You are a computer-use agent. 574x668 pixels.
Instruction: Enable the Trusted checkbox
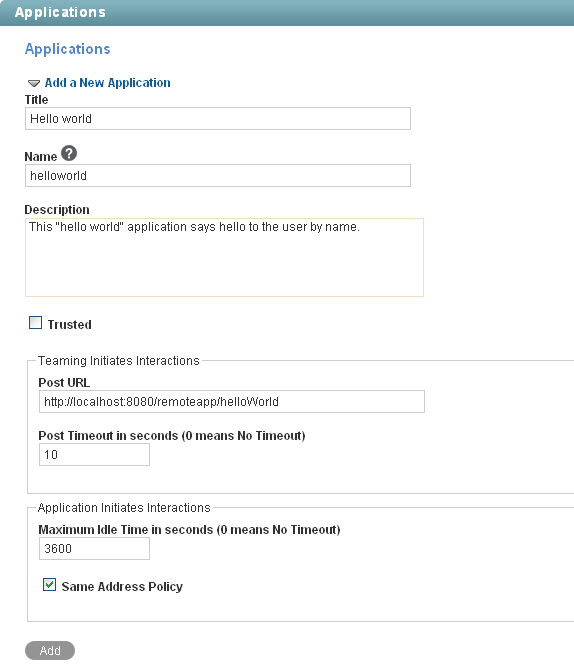coord(35,322)
